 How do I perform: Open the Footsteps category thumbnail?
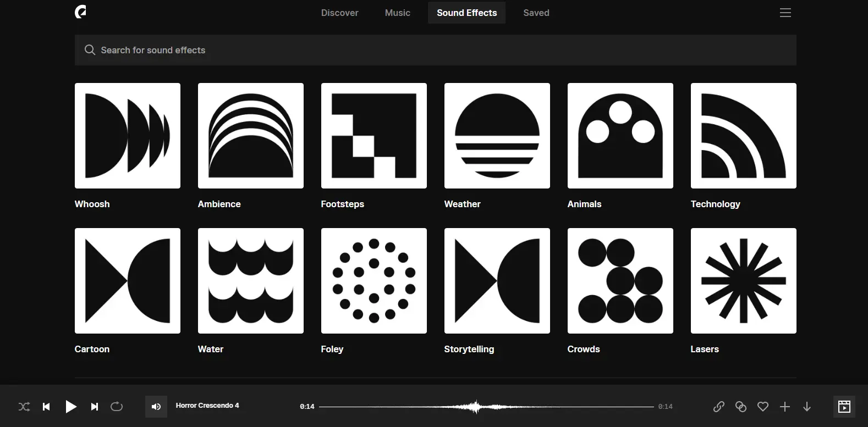click(374, 136)
